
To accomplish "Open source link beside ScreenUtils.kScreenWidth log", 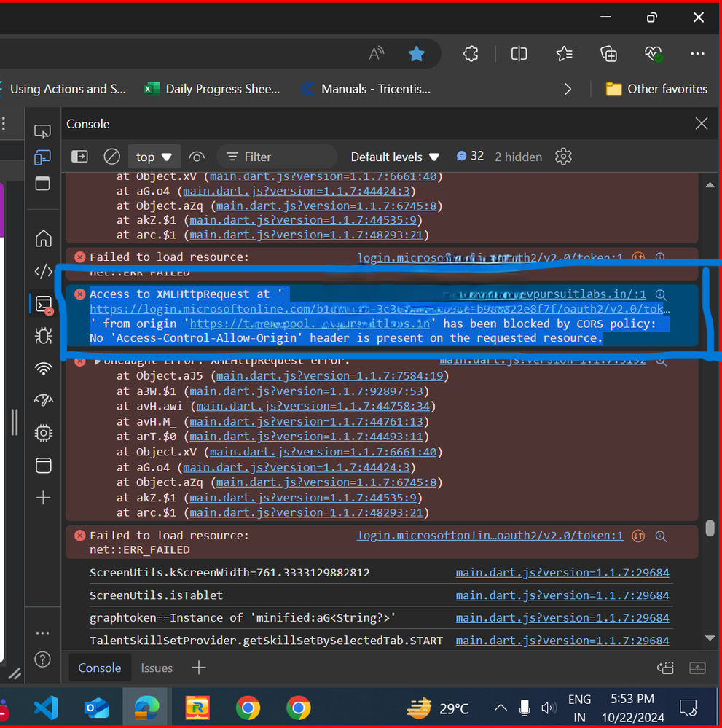I will [x=562, y=573].
